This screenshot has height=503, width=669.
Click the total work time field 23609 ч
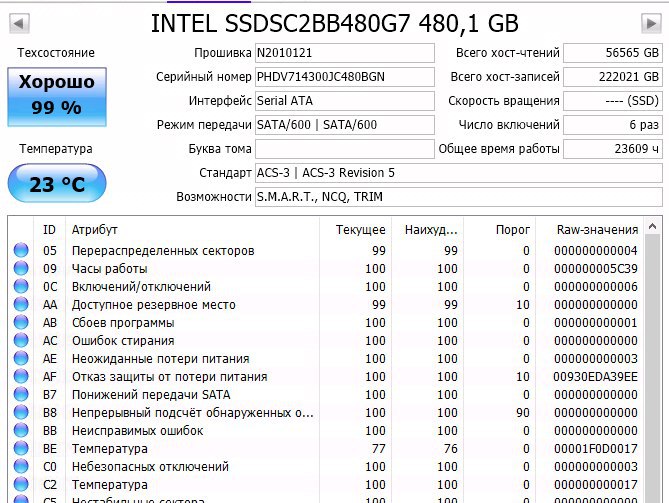(613, 149)
